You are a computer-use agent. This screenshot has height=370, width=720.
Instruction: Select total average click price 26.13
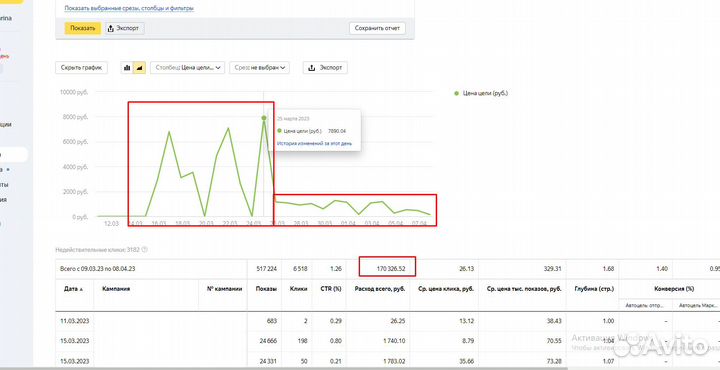(467, 269)
